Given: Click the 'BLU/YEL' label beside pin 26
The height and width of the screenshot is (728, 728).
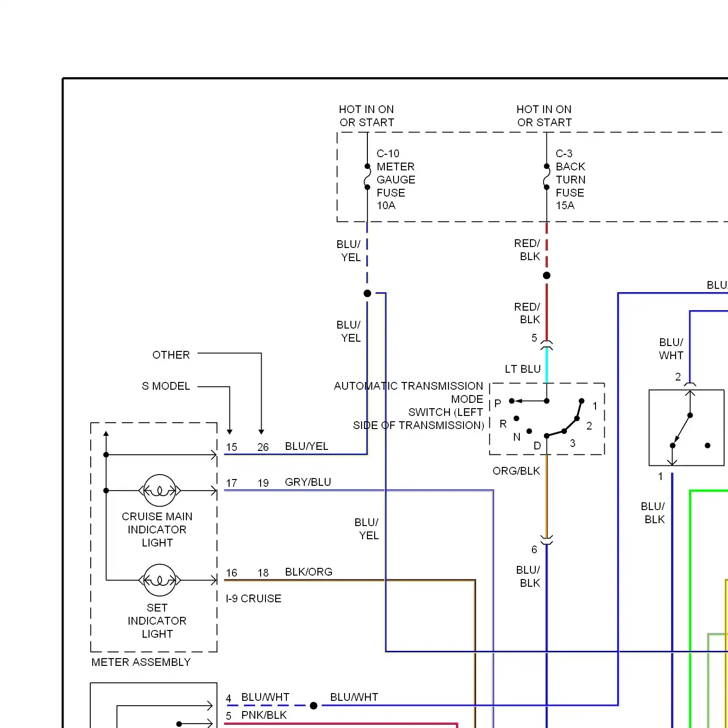Looking at the screenshot, I should [307, 446].
